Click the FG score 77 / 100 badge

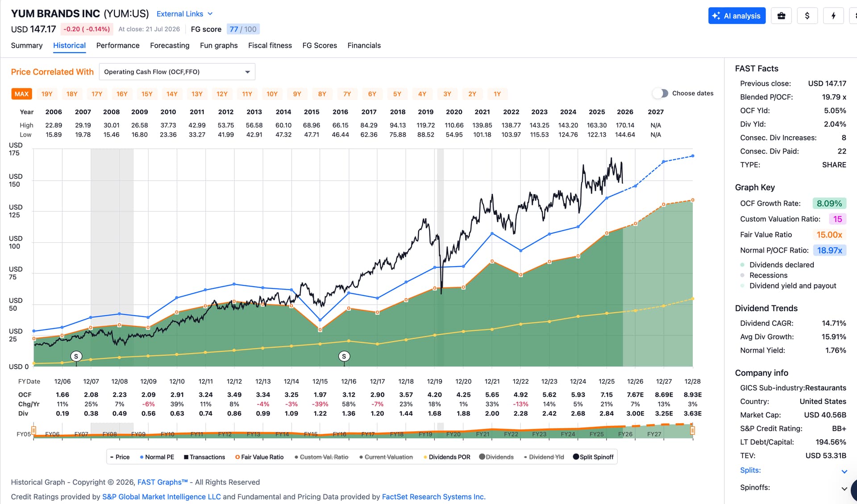(243, 29)
